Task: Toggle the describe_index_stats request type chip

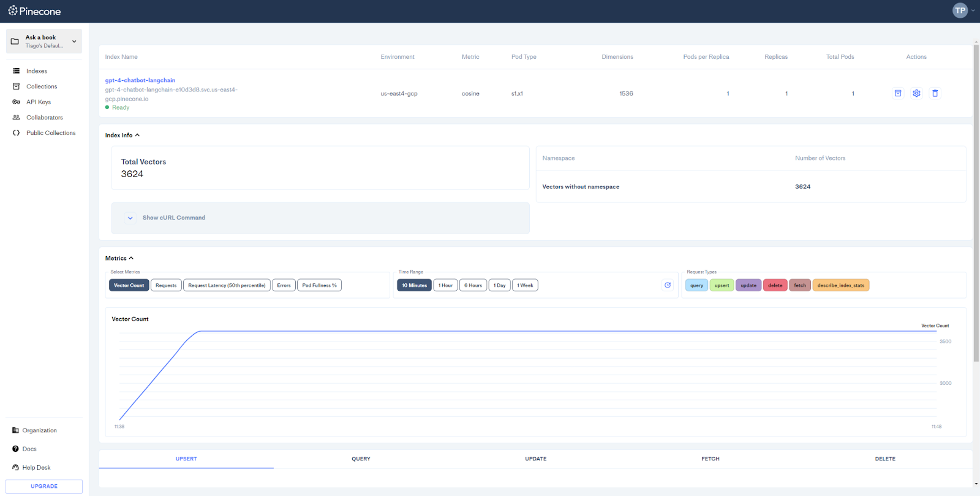Action: tap(841, 285)
